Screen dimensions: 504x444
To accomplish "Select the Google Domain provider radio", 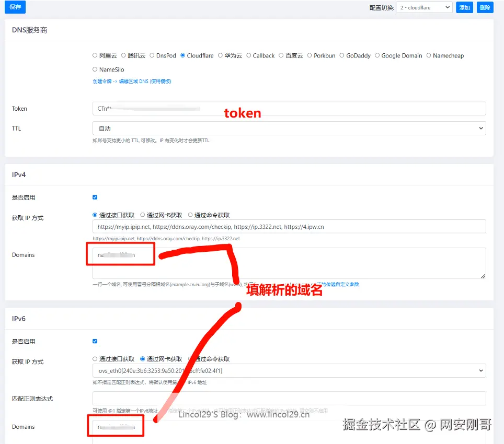I will 377,55.
